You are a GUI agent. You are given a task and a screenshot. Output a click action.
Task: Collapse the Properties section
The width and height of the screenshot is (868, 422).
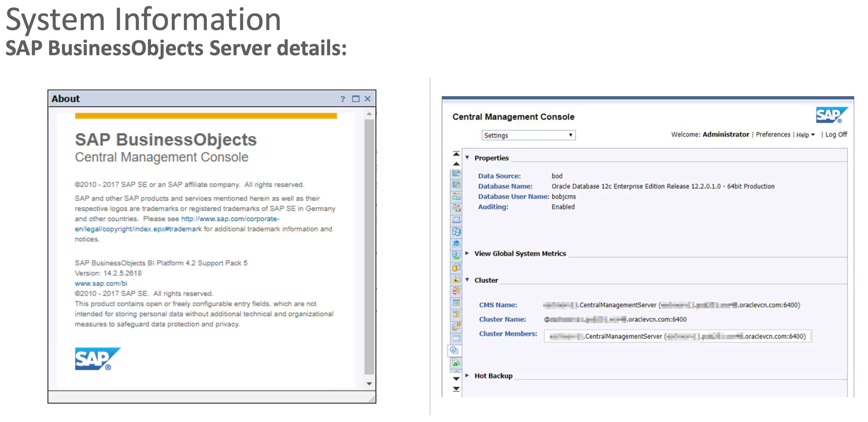point(467,158)
